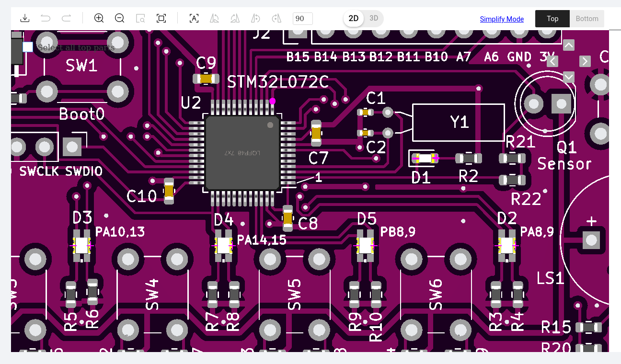Select the Top layer tab
Screen dimensions: 621x364
click(x=552, y=19)
